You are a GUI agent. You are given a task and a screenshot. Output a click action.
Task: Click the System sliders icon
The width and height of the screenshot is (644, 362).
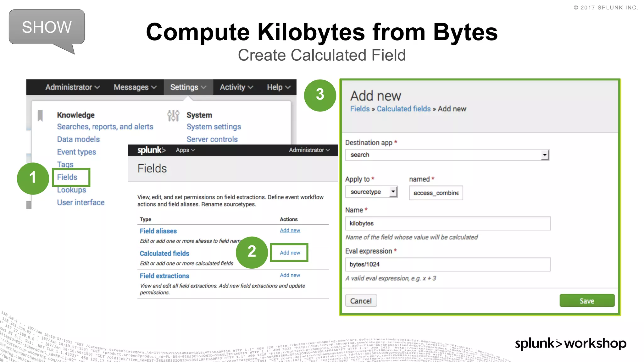[173, 115]
